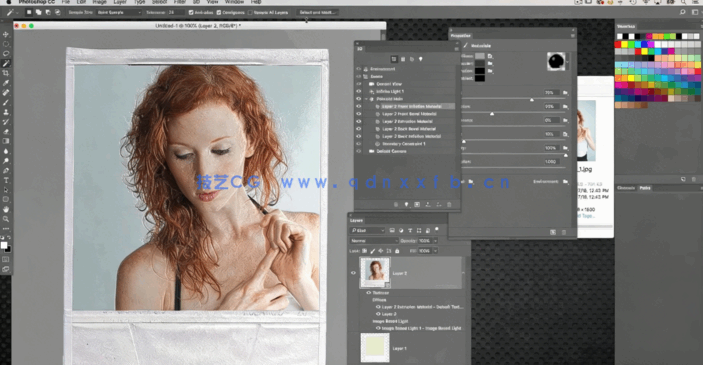This screenshot has width=703, height=365.
Task: Choose Subtract from Selection mode
Action: (48, 13)
